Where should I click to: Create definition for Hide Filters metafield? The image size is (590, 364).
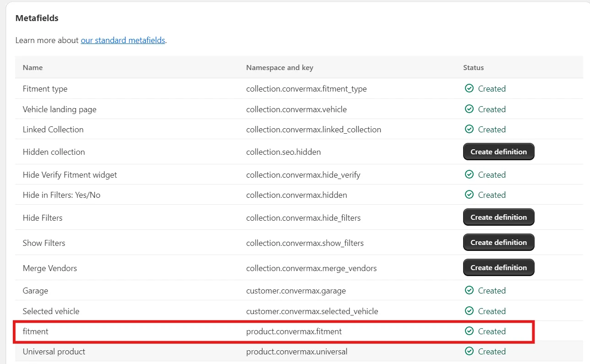498,217
